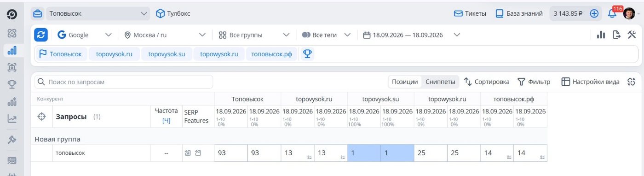
Task: Click the export file icon
Action: tap(616, 35)
